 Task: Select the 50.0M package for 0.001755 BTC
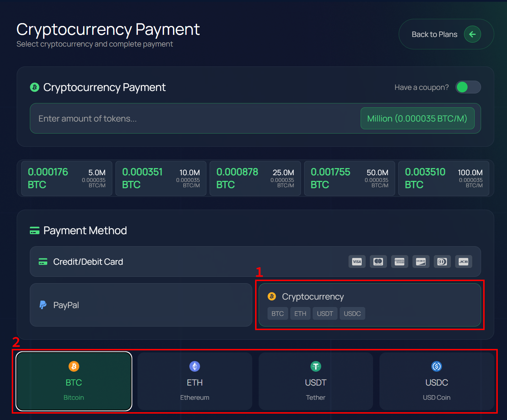(349, 178)
